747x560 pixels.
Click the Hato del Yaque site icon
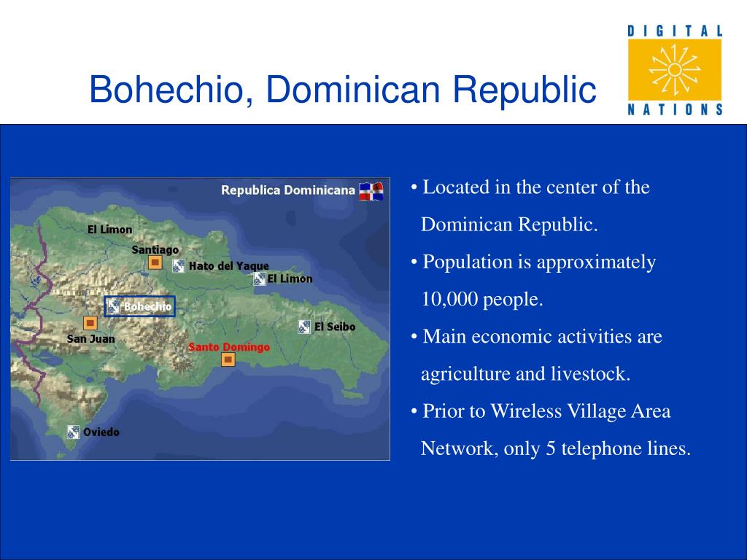tap(179, 265)
